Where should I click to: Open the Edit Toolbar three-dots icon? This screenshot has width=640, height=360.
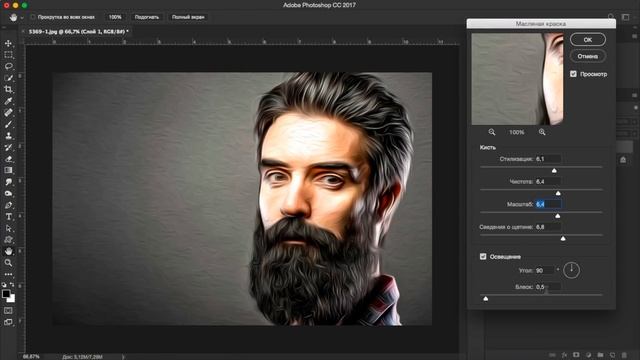pyautogui.click(x=8, y=274)
